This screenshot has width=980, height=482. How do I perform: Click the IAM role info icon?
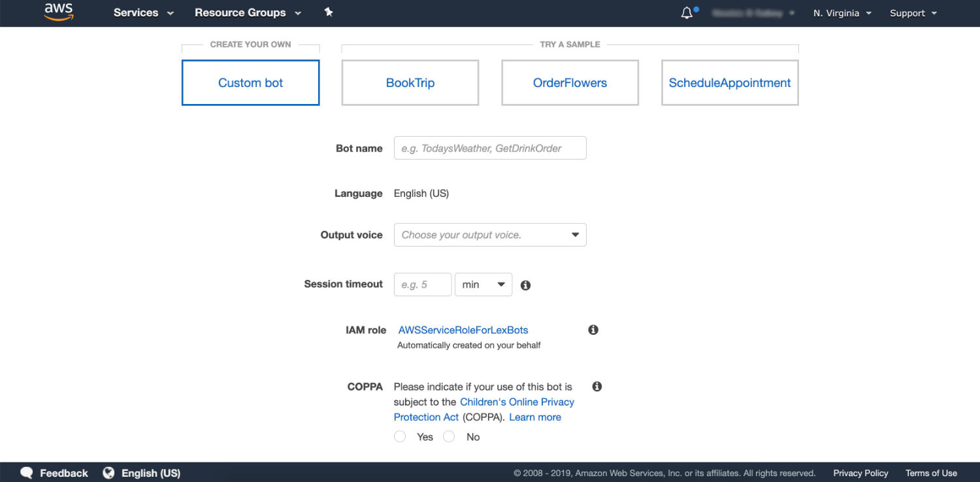(593, 330)
